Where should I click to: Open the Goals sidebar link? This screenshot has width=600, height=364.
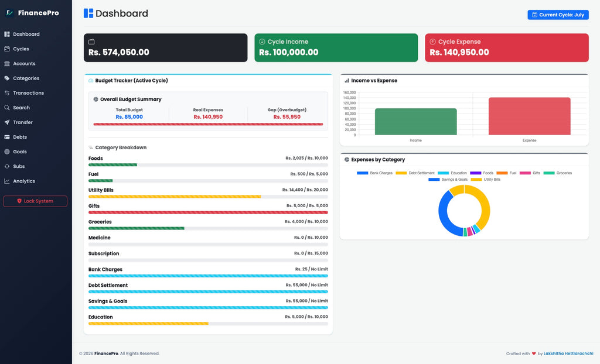pos(36,152)
